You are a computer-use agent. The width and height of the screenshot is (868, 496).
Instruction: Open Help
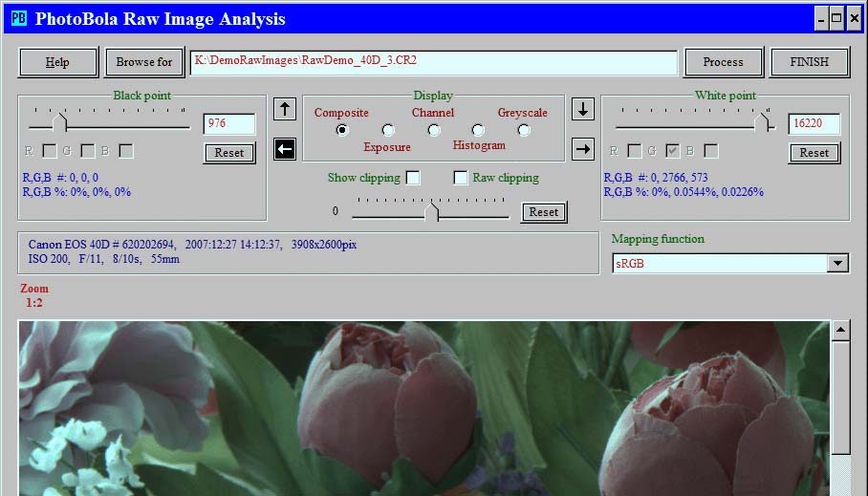click(57, 62)
